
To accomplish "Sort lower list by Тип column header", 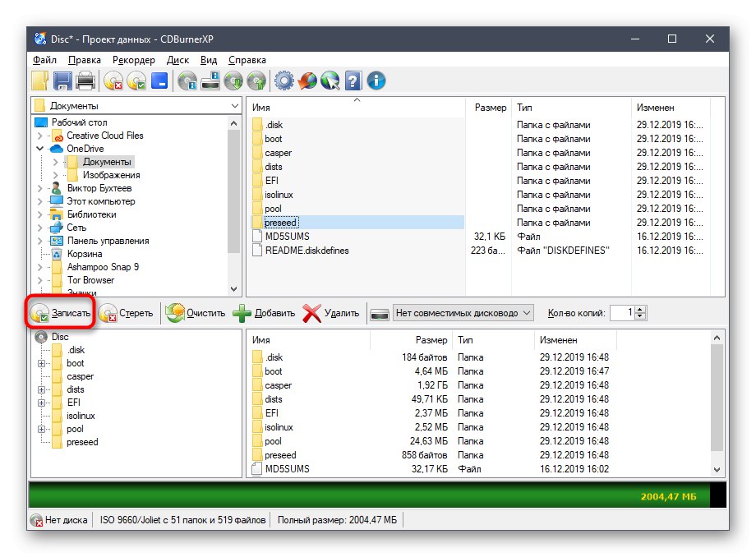I will tap(493, 340).
